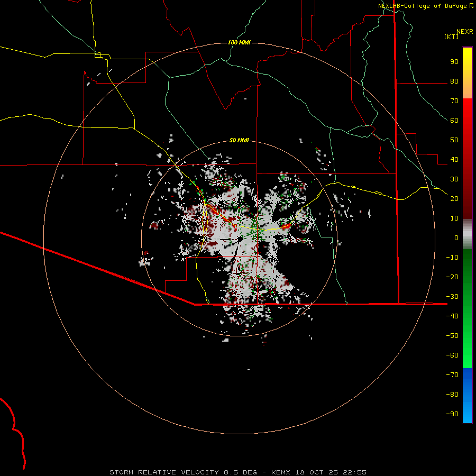Click the -90 value on the color scale
The width and height of the screenshot is (476, 476).
click(x=452, y=414)
